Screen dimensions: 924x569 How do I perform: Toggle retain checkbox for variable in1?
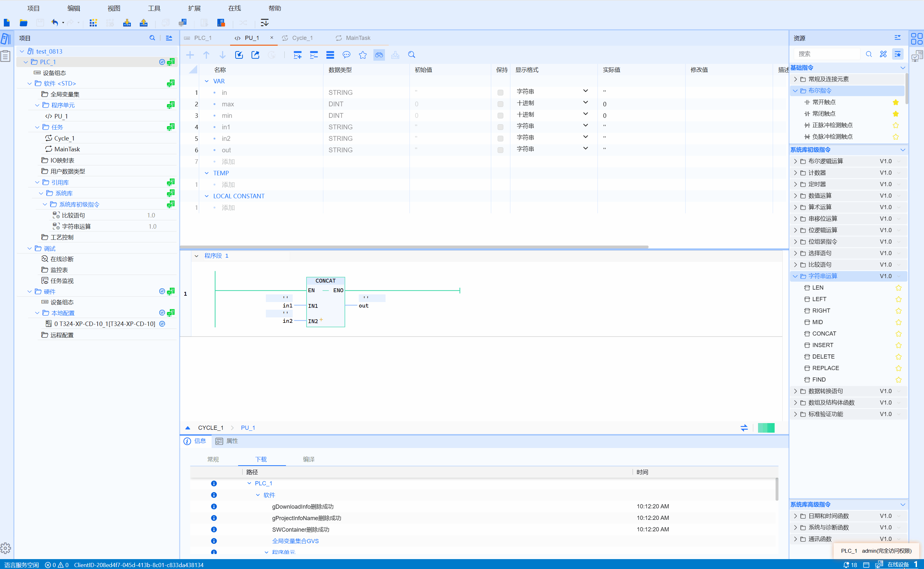click(x=500, y=127)
